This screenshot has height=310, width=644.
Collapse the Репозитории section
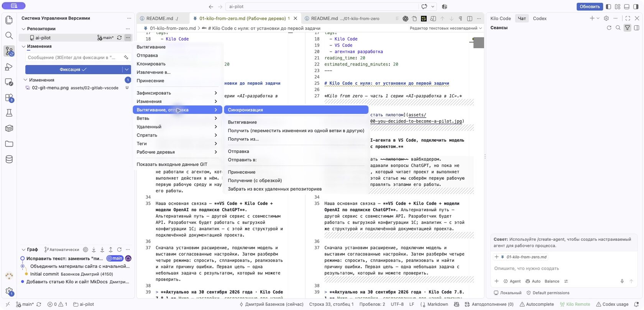coord(23,29)
